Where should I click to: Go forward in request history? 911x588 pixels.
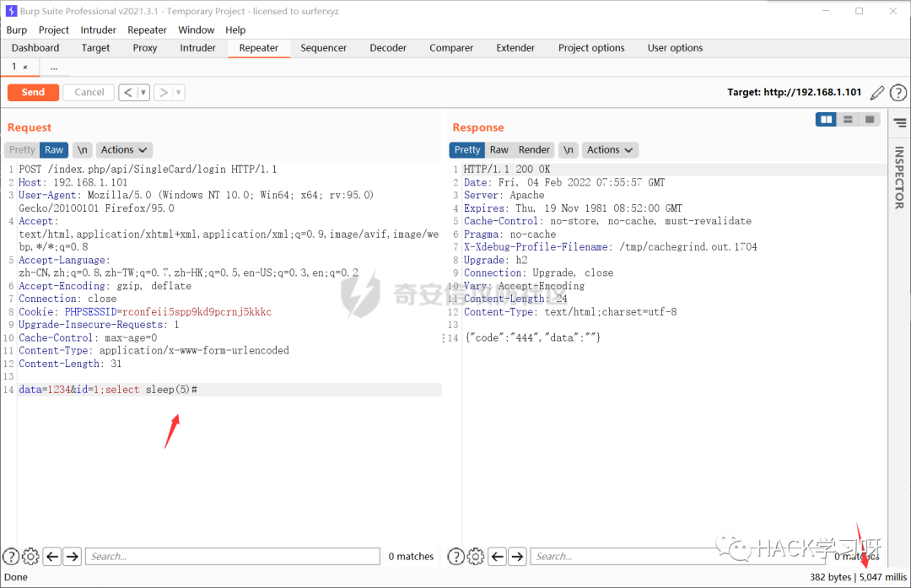click(164, 93)
